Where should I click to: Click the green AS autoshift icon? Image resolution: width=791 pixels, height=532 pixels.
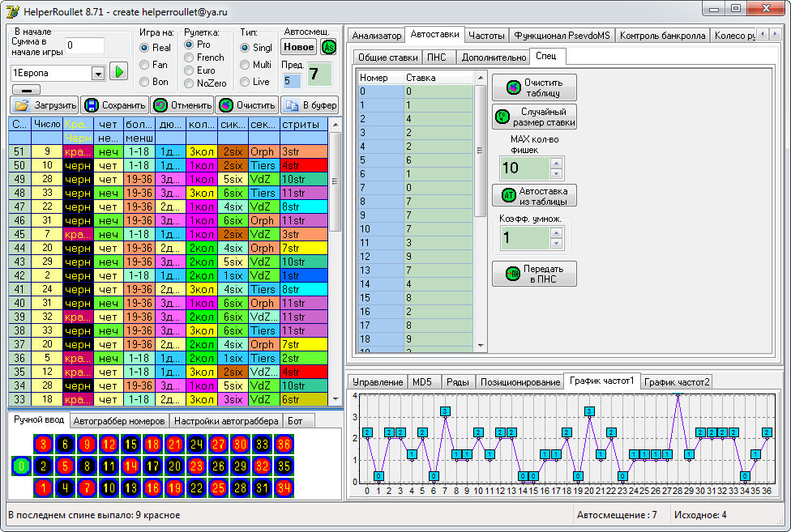328,47
